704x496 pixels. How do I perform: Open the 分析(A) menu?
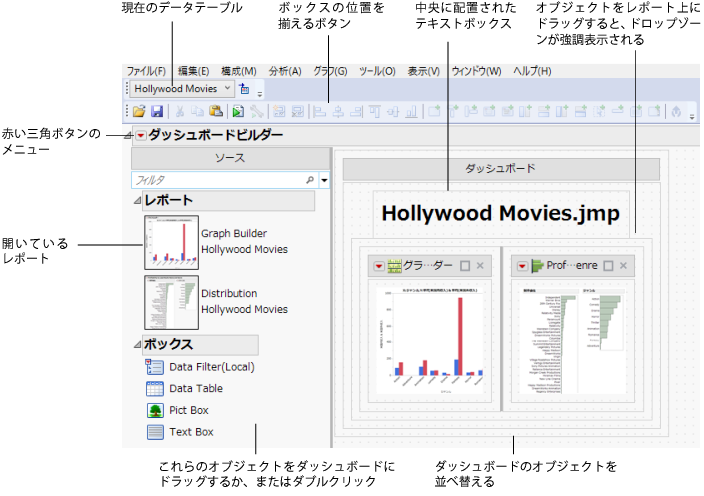coord(284,71)
